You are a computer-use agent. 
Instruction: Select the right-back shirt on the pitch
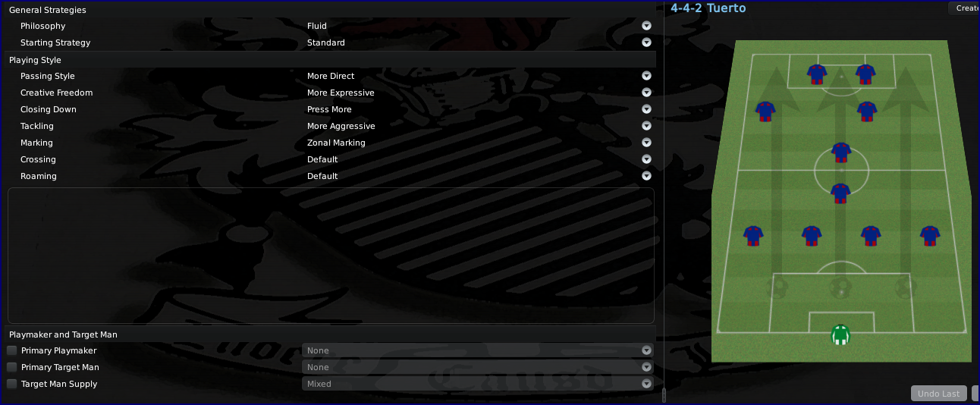tap(930, 236)
